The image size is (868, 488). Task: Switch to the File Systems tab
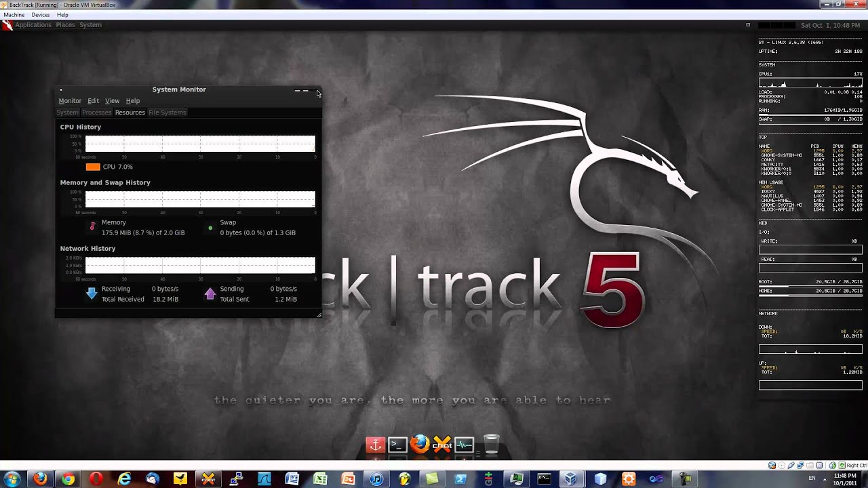pyautogui.click(x=167, y=113)
